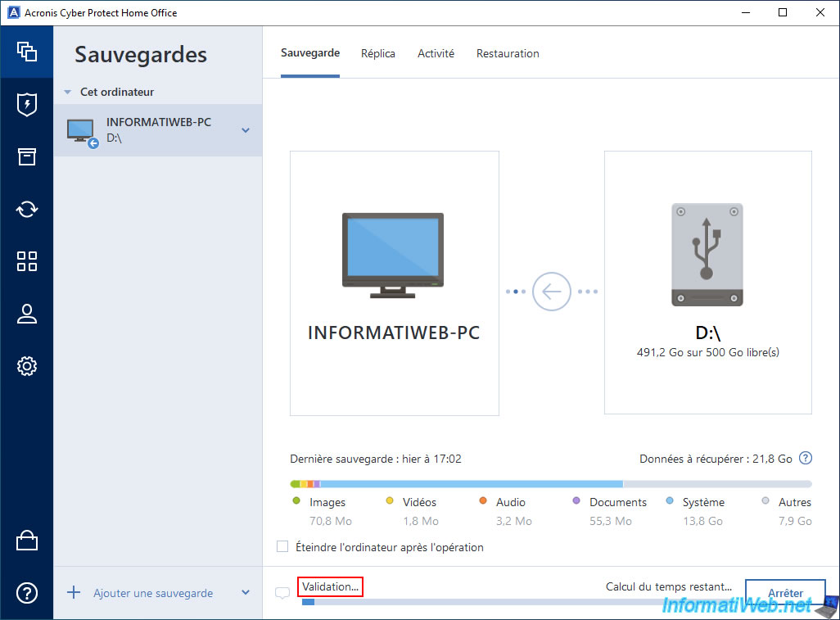Click the recovery arrow circle between source and destination
The width and height of the screenshot is (840, 620).
[551, 292]
